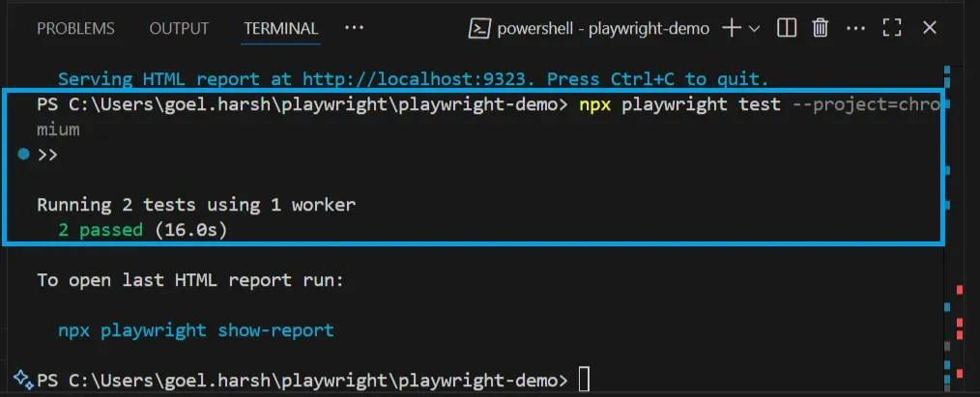Click the powershell terminal icon

click(479, 28)
